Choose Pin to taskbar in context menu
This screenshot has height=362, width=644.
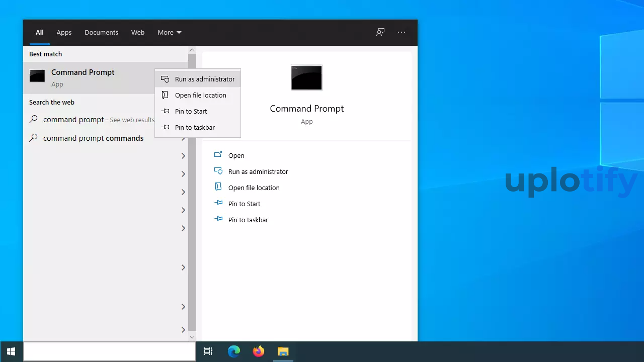point(195,127)
